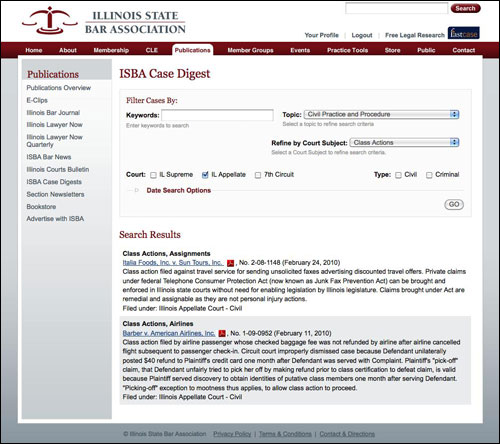Click the ISBA scales logo
This screenshot has width=500, height=444.
tap(50, 20)
